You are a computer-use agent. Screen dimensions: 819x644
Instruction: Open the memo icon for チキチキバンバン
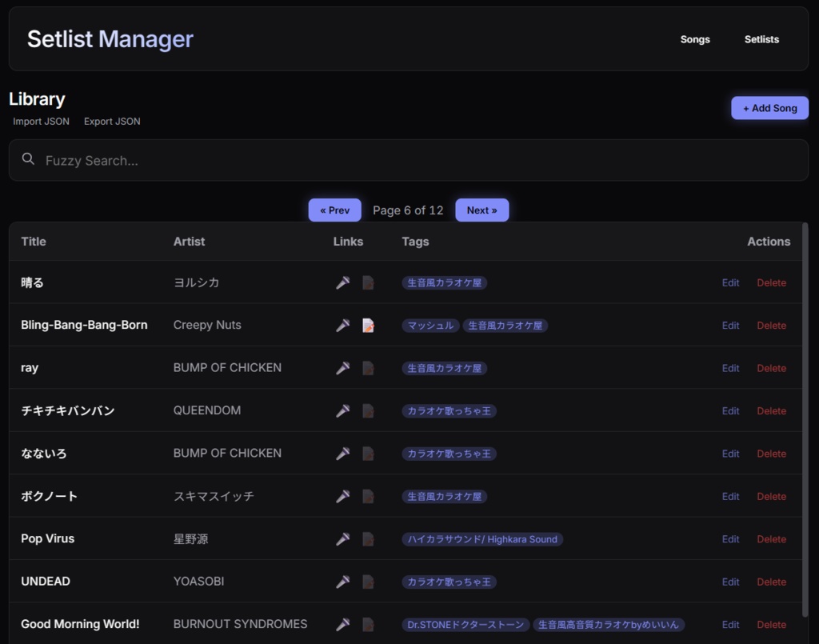point(368,410)
